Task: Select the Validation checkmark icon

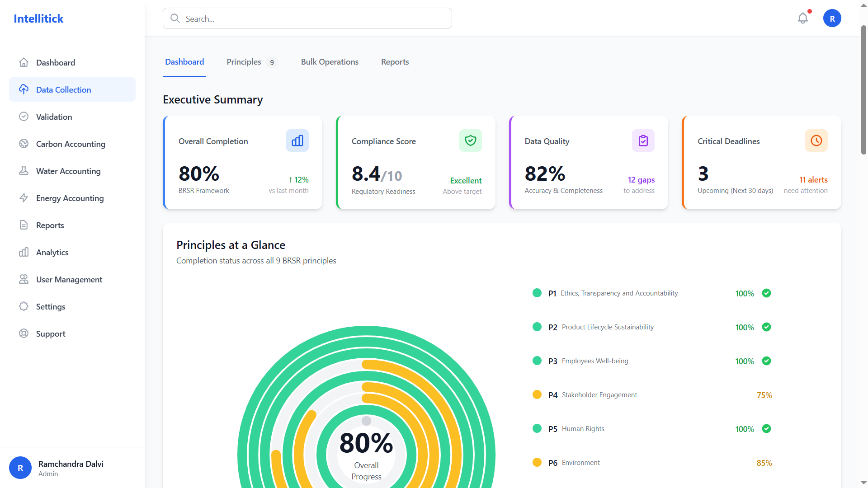Action: tap(24, 117)
